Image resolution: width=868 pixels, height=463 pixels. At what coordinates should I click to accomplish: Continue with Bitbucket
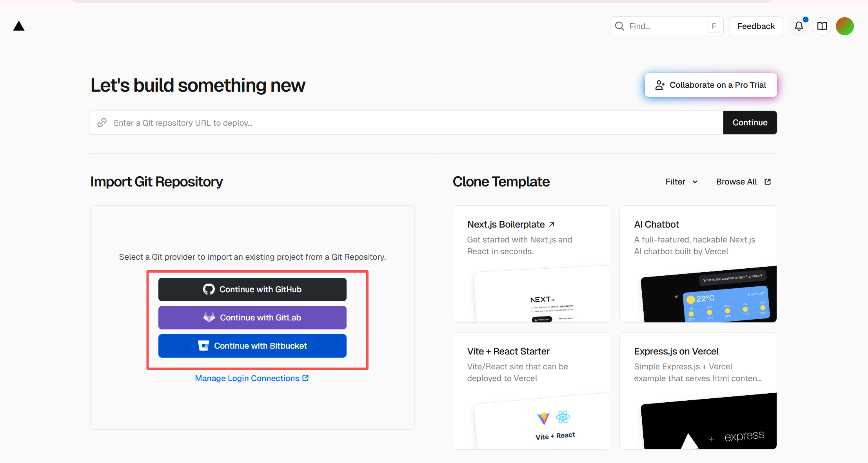click(252, 346)
